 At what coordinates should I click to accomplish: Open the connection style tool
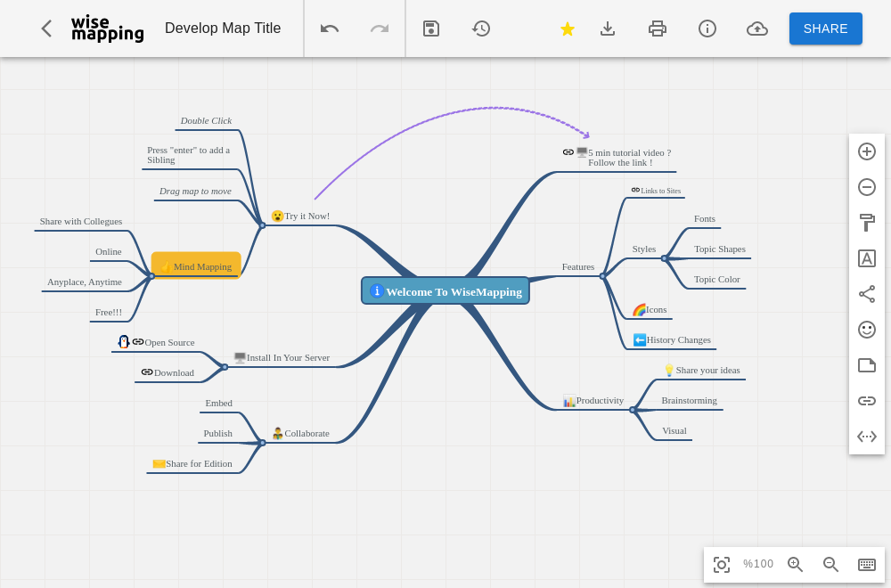[867, 294]
